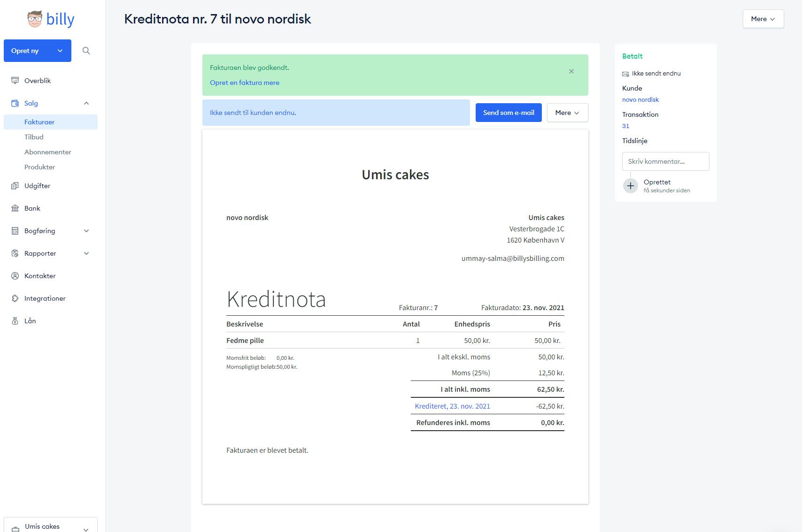Open the search magnifier icon
Screen dimensions: 802x532
86,51
